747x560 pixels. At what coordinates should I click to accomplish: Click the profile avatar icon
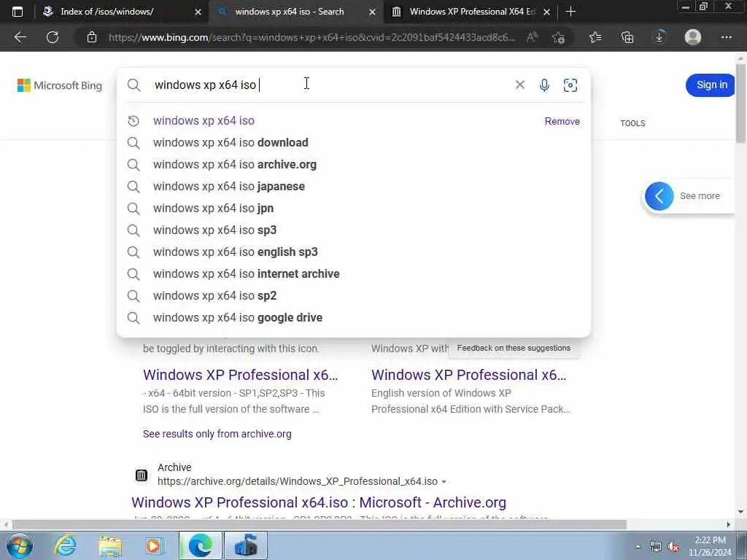[x=693, y=37]
